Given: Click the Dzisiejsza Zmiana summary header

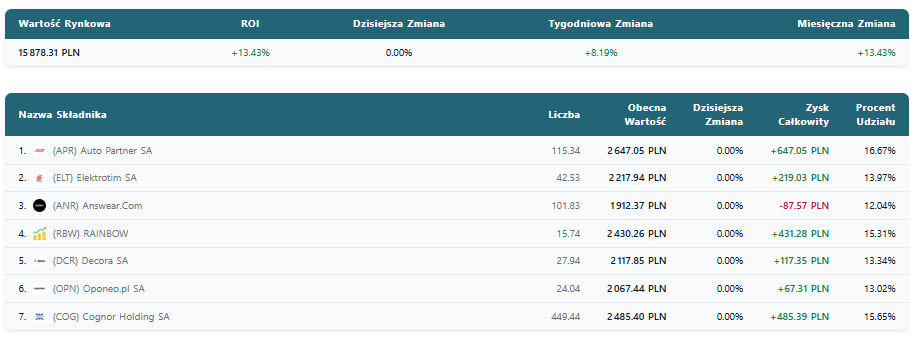Looking at the screenshot, I should pos(399,24).
